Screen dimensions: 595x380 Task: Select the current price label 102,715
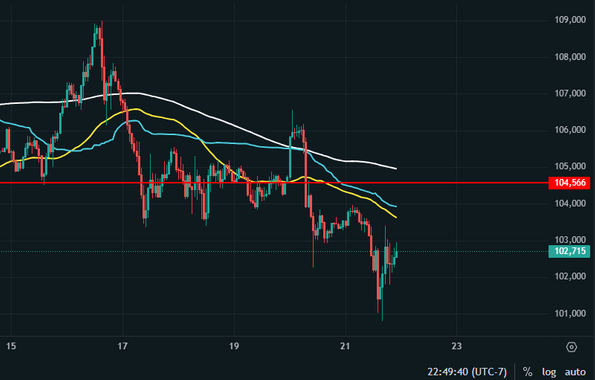569,251
